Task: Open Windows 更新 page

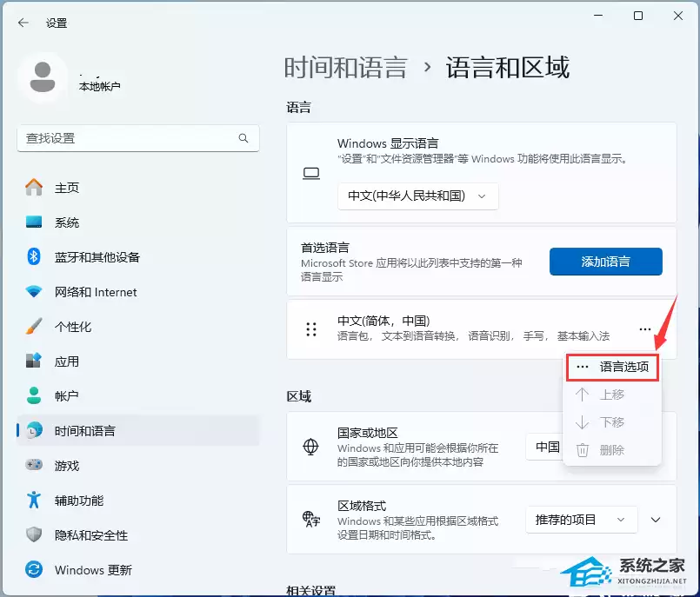Action: [138, 570]
